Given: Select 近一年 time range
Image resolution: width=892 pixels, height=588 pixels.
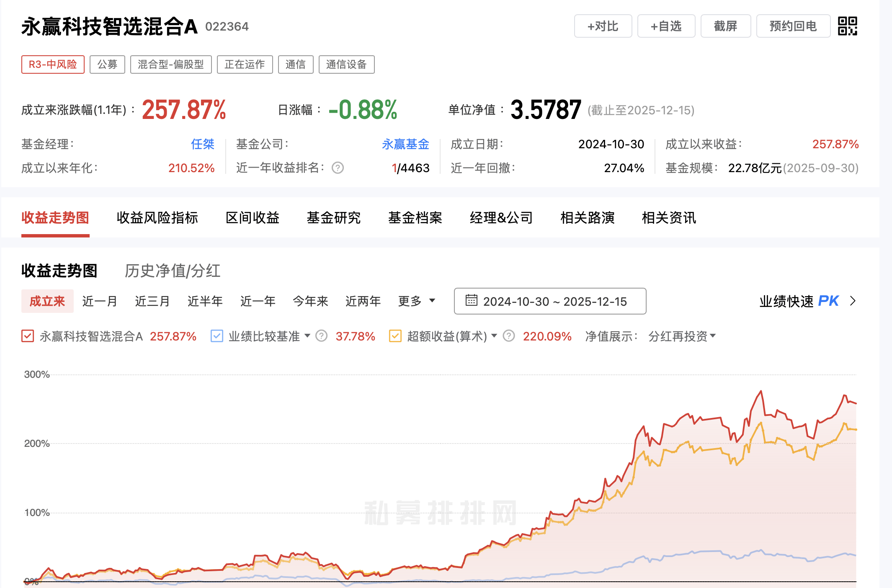Looking at the screenshot, I should tap(258, 301).
